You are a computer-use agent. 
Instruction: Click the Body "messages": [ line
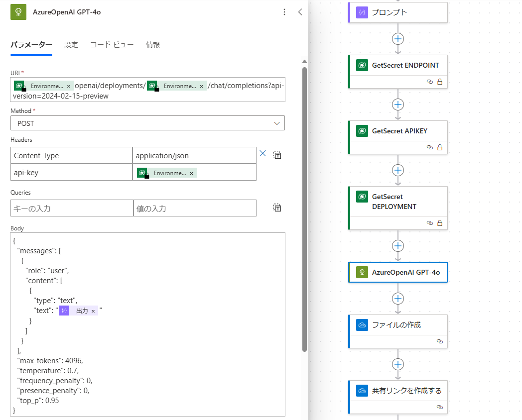(x=39, y=251)
